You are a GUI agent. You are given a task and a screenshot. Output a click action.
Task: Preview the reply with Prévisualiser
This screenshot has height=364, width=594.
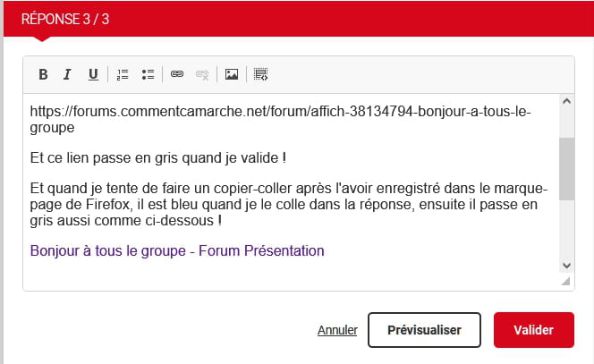[424, 330]
